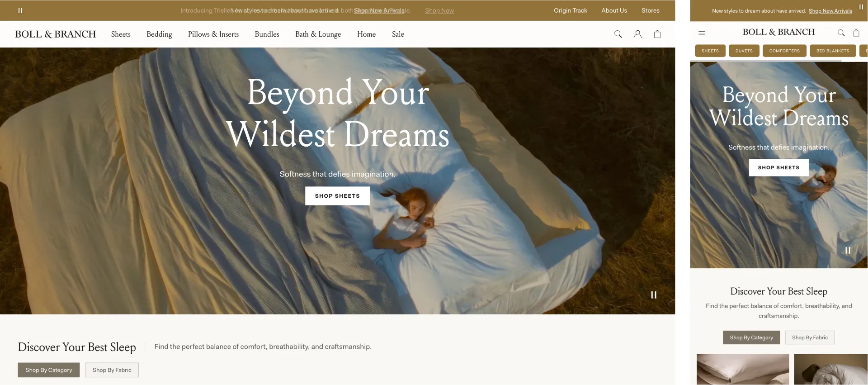Pause the mobile hero video

pyautogui.click(x=848, y=251)
